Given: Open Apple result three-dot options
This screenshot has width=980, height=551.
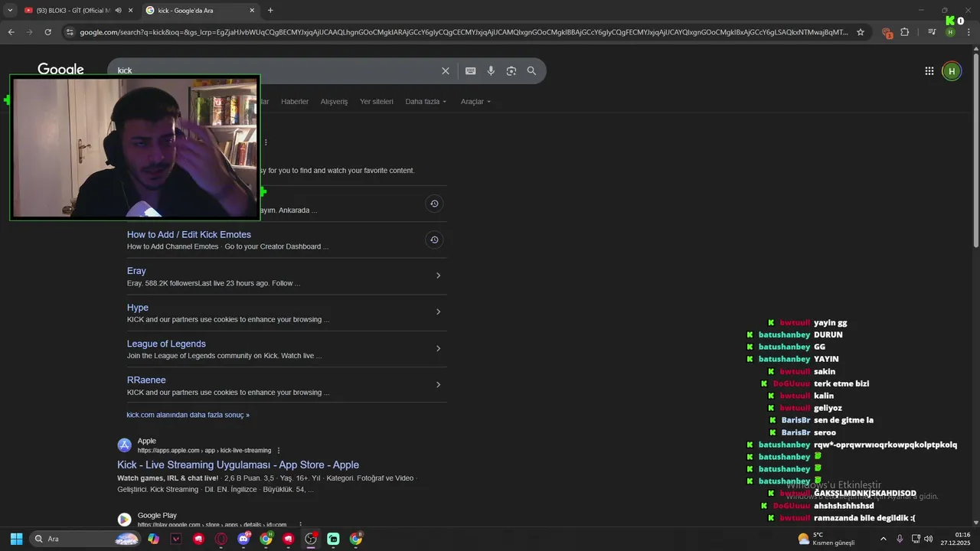Looking at the screenshot, I should click(279, 451).
